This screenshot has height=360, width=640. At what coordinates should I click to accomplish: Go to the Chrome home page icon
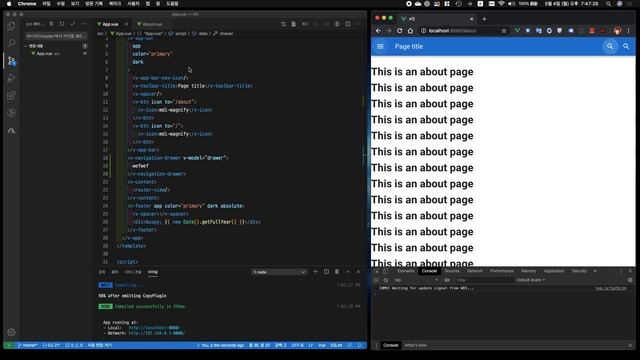point(410,31)
